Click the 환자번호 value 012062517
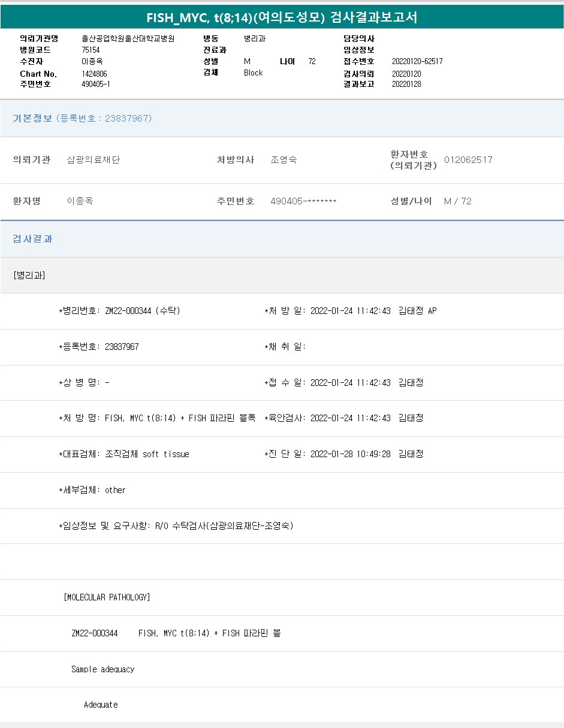Viewport: 564px width, 728px height. point(468,160)
